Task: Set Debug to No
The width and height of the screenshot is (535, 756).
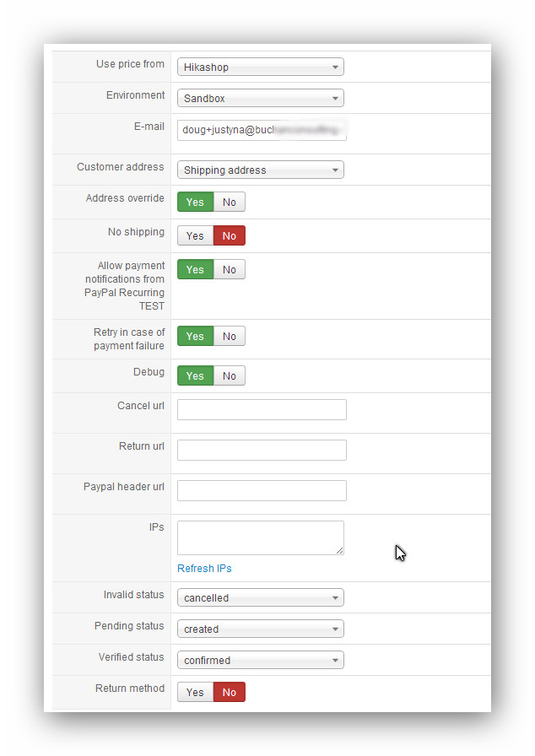Action: point(229,375)
